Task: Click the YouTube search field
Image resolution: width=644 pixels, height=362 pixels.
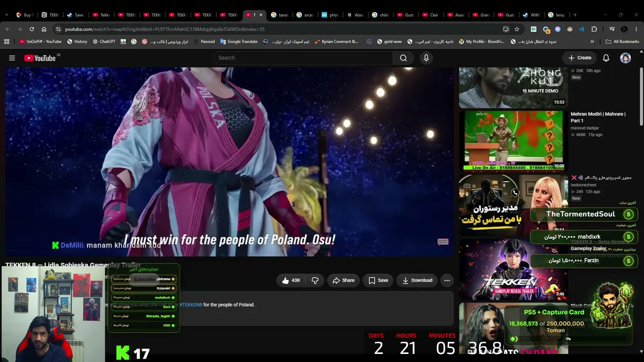Action: click(x=303, y=58)
